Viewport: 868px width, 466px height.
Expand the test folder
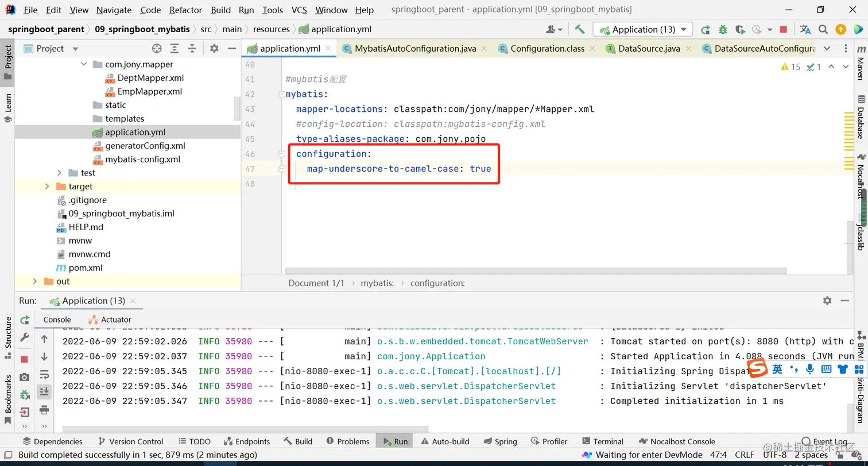(x=60, y=173)
